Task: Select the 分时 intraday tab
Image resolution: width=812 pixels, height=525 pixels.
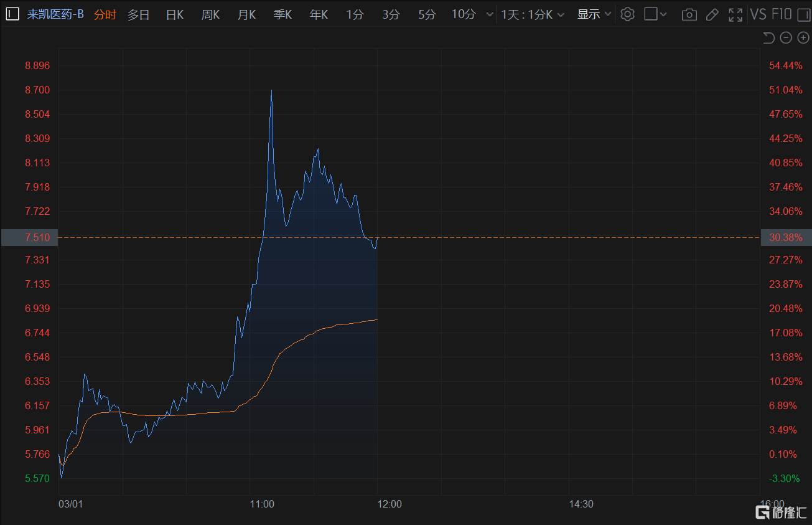Action: [105, 14]
